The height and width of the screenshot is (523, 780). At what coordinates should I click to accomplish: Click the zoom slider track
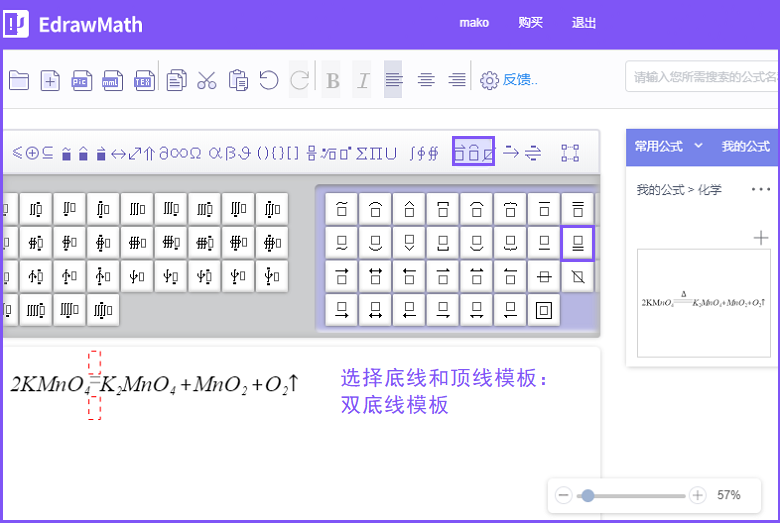(x=640, y=495)
